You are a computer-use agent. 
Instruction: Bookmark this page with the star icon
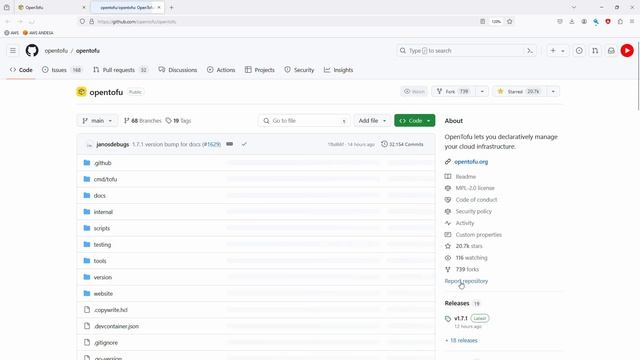509,21
